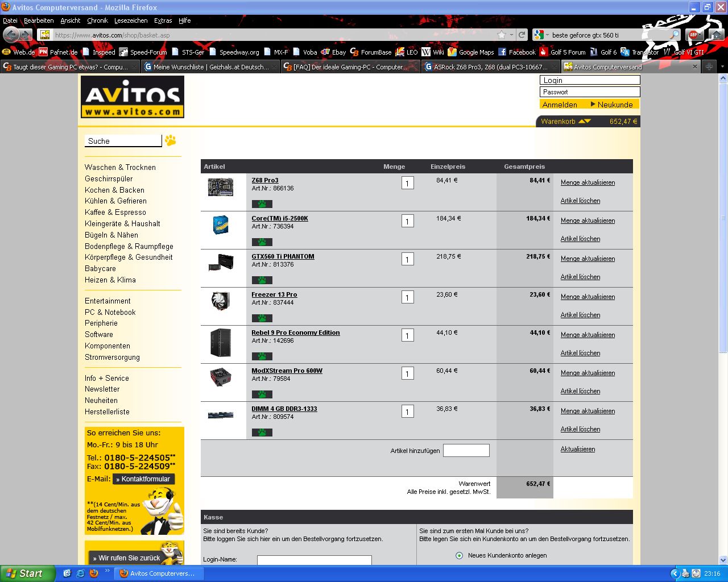Click the green paw icon under Z68 Pro3
Screen dimensions: 728x582
click(x=262, y=203)
